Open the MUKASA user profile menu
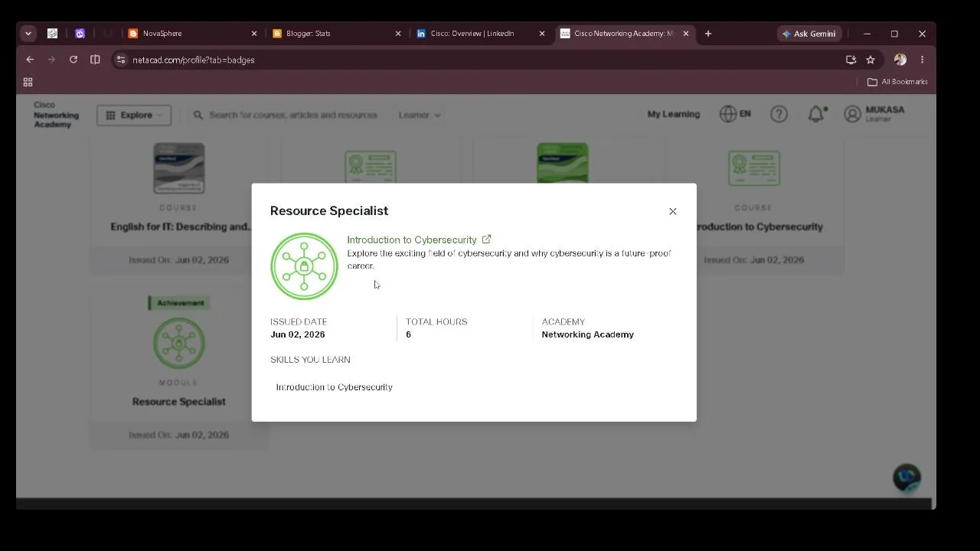The image size is (980, 551). [x=874, y=114]
